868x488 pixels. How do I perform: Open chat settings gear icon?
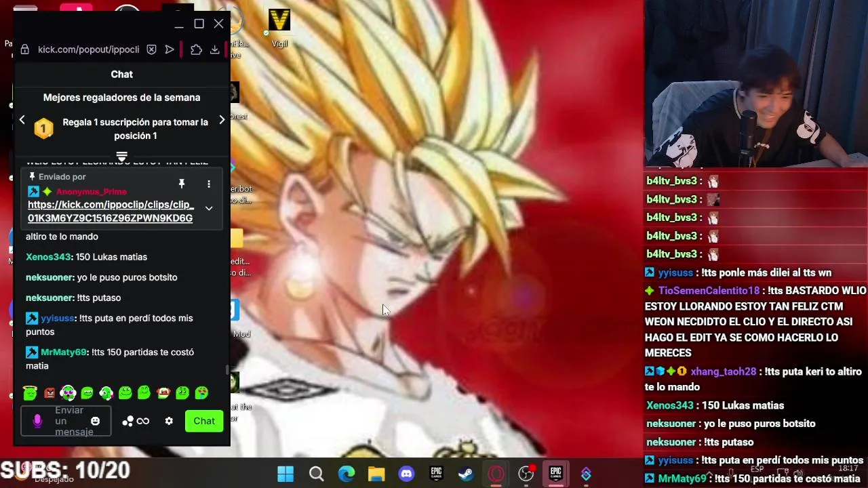pos(169,421)
